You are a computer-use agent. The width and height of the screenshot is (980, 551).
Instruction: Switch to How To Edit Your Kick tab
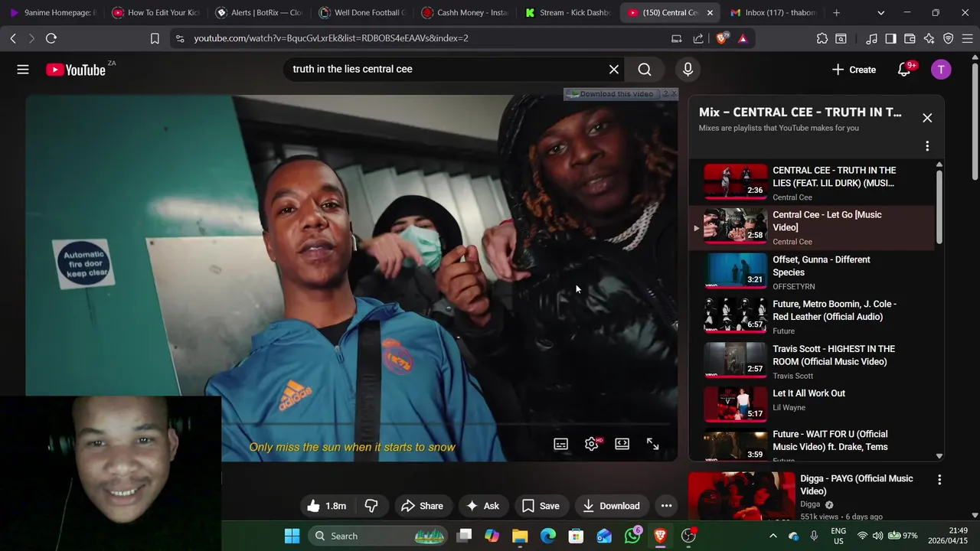(x=155, y=12)
